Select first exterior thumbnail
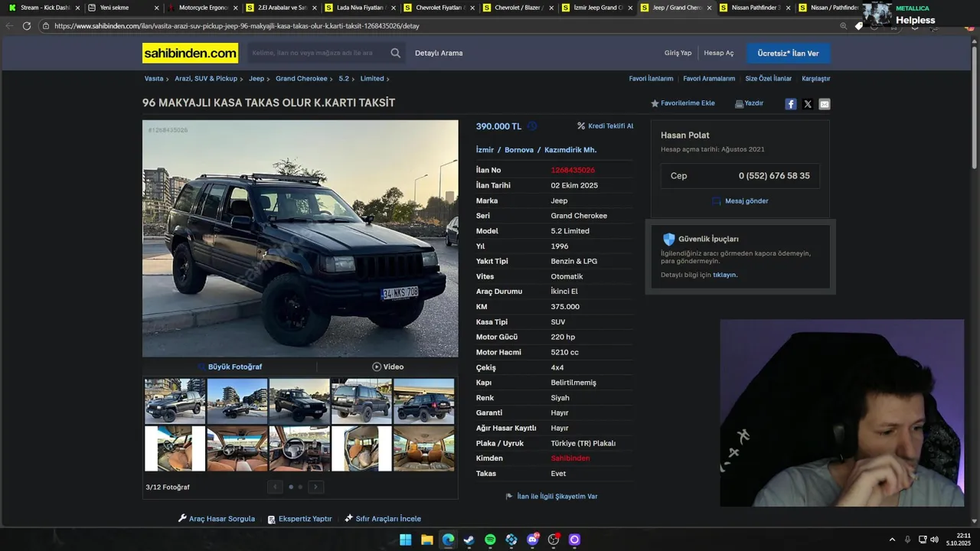 coord(175,401)
